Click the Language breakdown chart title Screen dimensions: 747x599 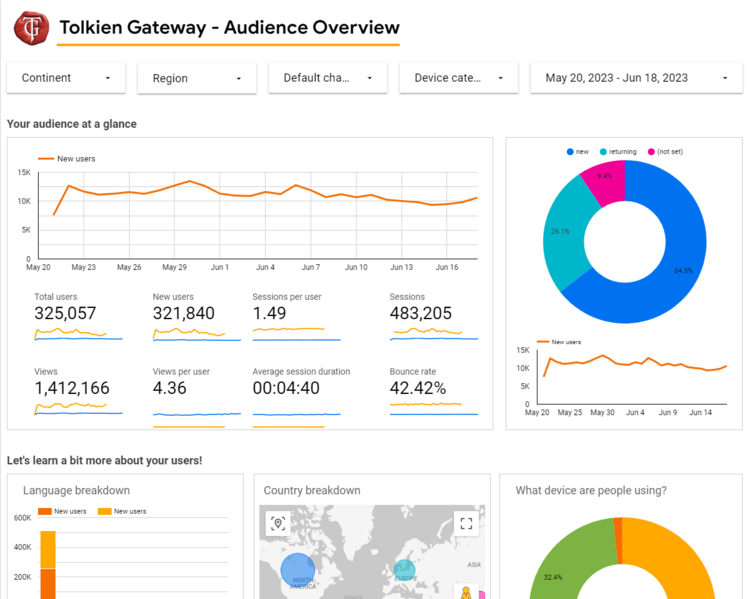coord(76,490)
